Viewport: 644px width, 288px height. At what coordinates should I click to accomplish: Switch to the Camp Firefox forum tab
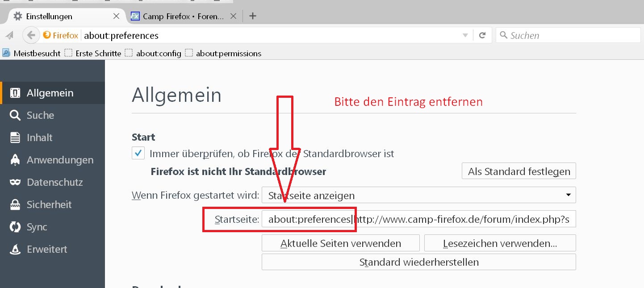coord(183,16)
